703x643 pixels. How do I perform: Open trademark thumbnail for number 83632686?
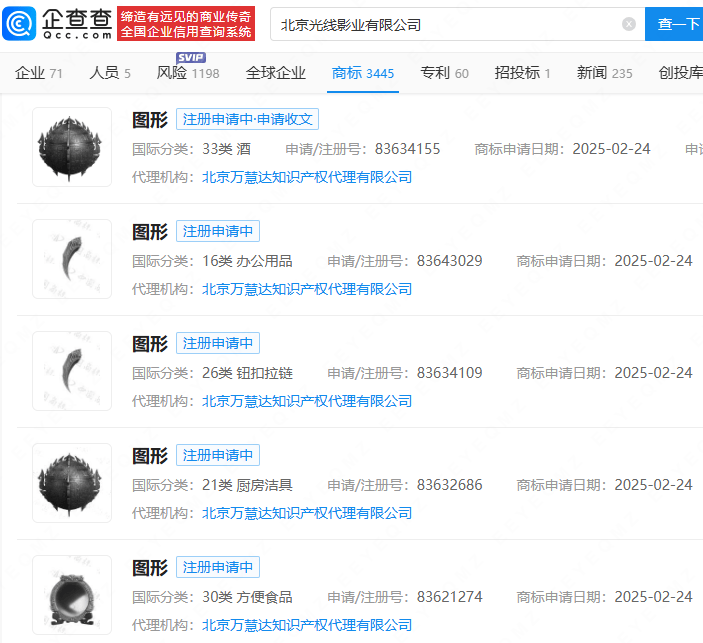72,483
